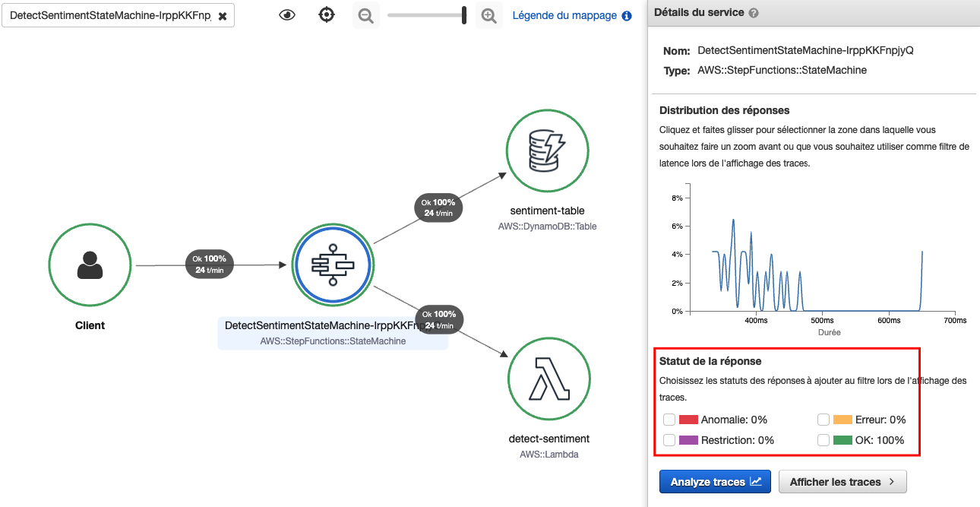
Task: Click the Détails du service panel title
Action: point(698,13)
